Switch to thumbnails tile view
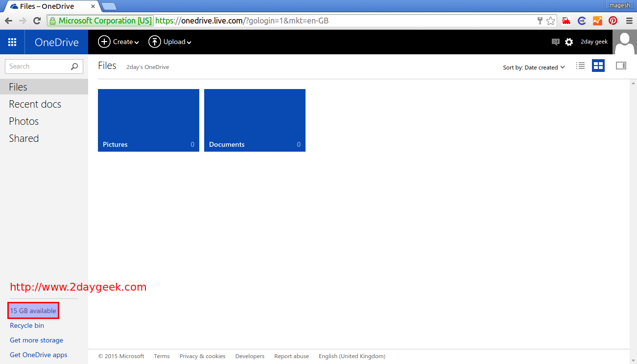Viewport: 637px width, 364px height. [x=598, y=66]
